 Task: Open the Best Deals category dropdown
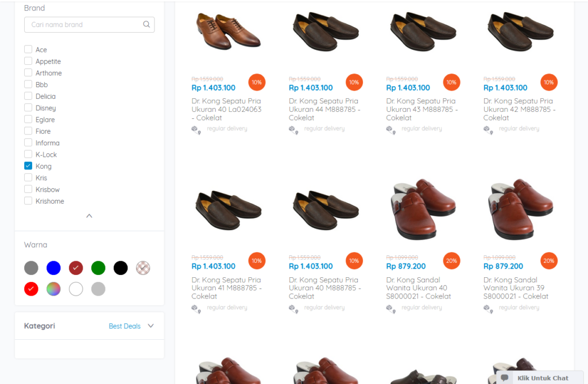tap(125, 326)
